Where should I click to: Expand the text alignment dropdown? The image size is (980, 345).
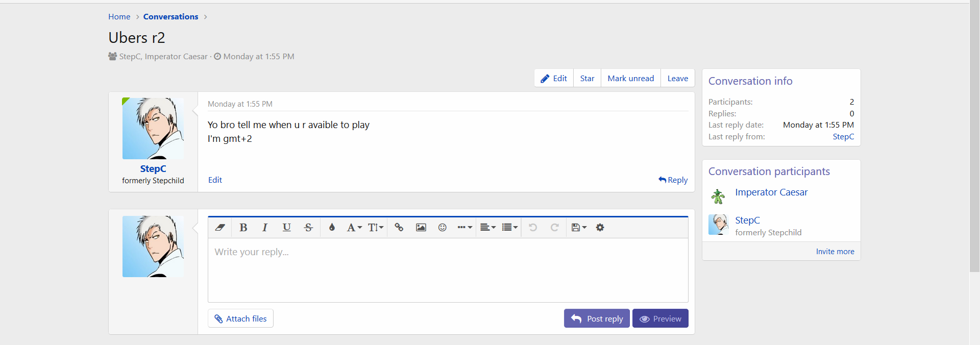pyautogui.click(x=488, y=228)
